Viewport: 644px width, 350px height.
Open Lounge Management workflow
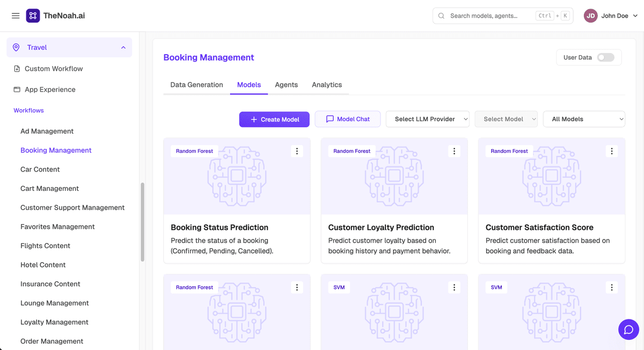coord(54,303)
